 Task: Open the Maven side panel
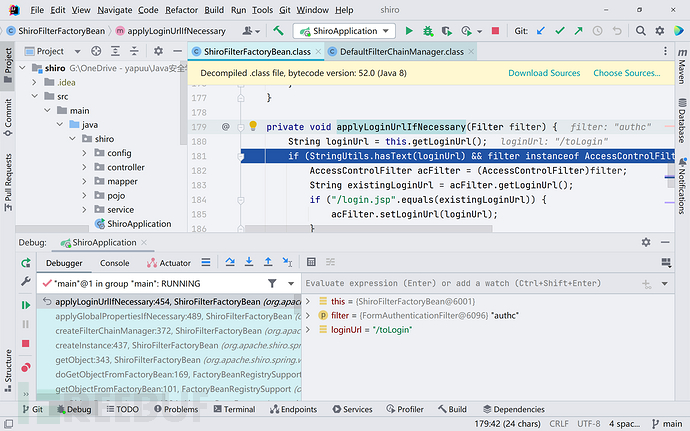[x=682, y=66]
